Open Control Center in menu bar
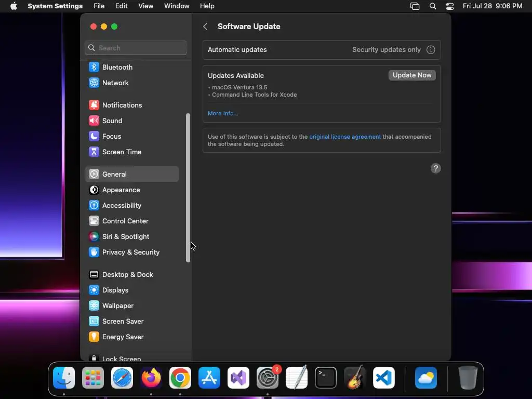This screenshot has width=532, height=399. (x=450, y=6)
